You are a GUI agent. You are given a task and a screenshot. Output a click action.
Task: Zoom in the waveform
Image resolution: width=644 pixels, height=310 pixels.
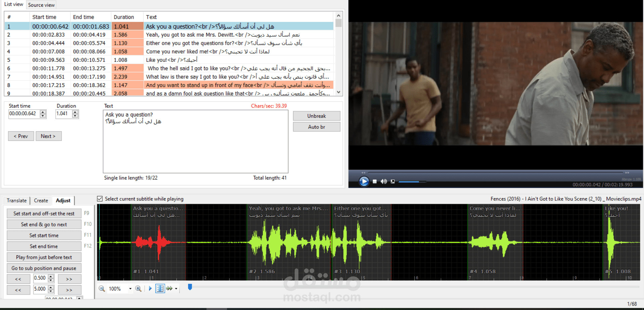[138, 288]
